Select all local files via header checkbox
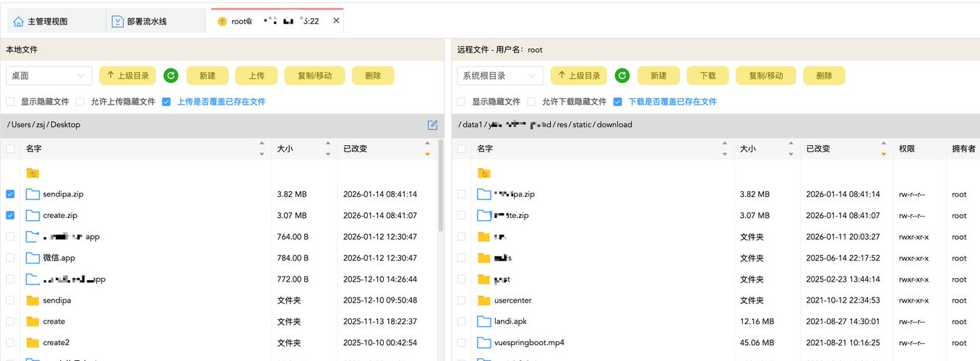This screenshot has width=980, height=361. pyautogui.click(x=10, y=149)
